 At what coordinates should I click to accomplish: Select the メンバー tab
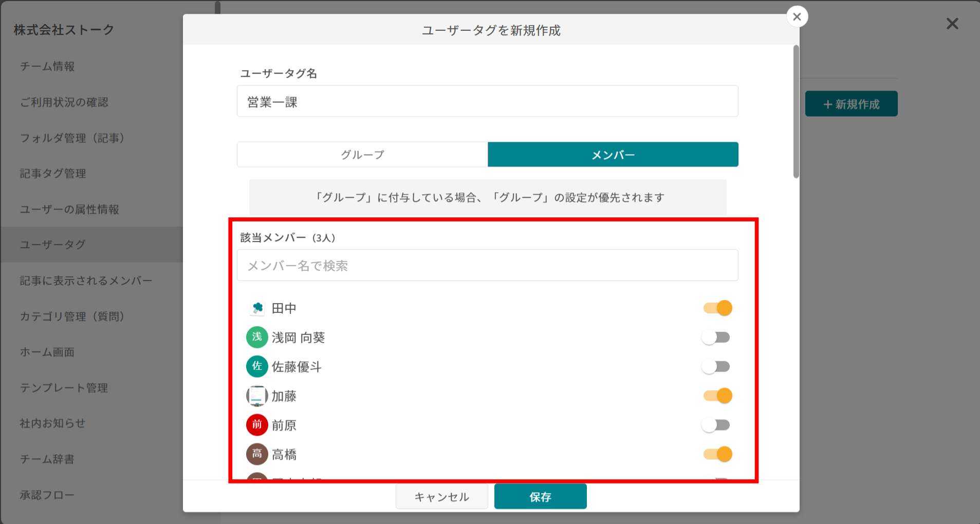[613, 154]
